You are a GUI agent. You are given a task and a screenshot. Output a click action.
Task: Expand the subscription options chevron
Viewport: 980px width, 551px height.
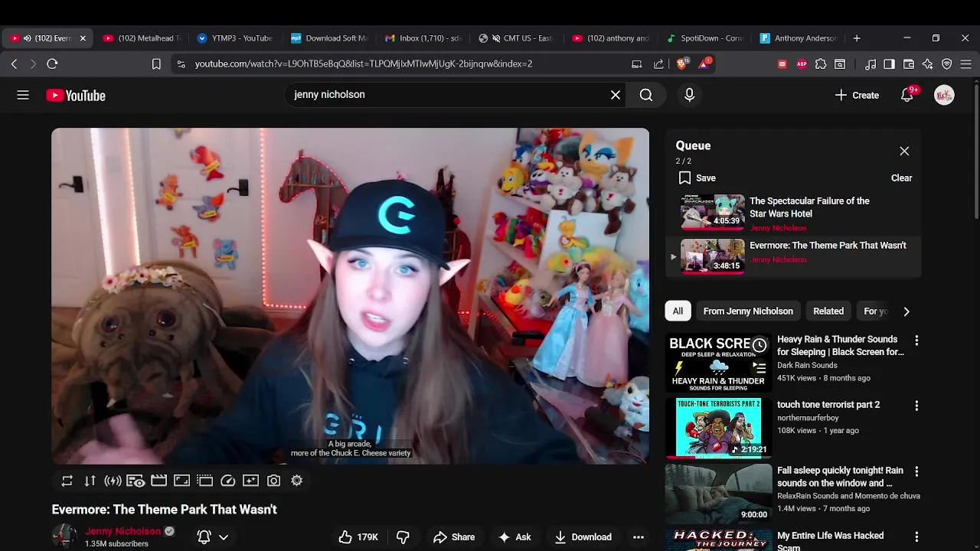224,537
